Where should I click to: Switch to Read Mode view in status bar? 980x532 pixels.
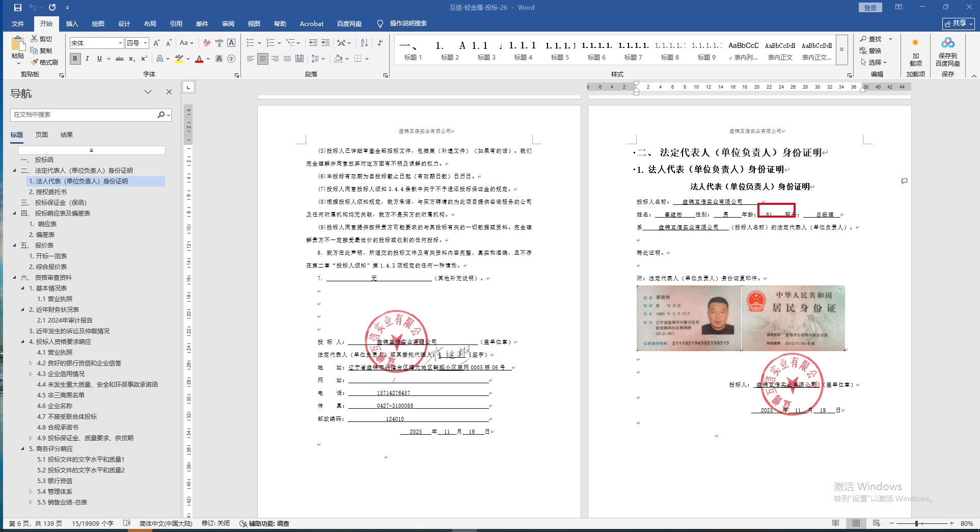tap(836, 524)
